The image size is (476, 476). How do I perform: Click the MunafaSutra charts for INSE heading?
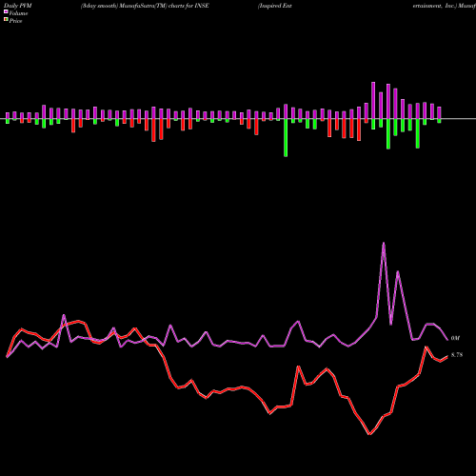pyautogui.click(x=145, y=6)
